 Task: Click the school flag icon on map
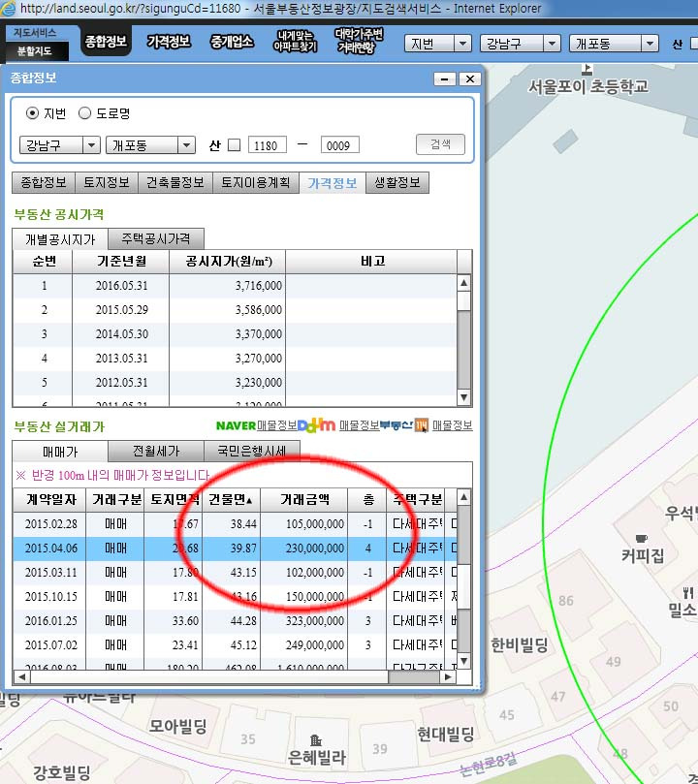pyautogui.click(x=587, y=69)
